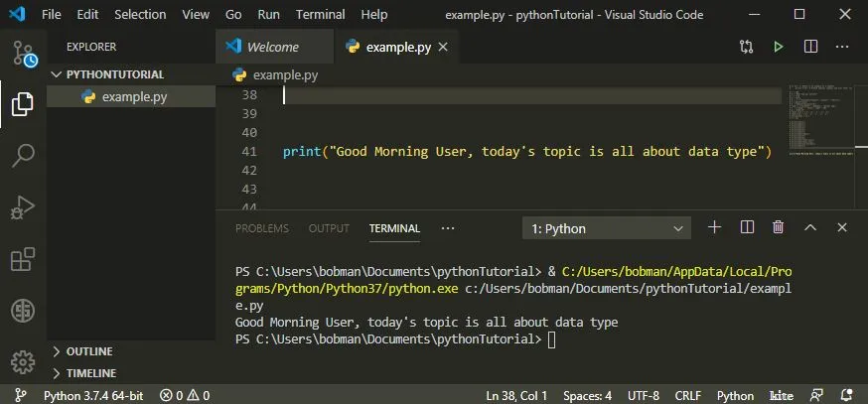Click line number 41 in the gutter
Image resolution: width=868 pixels, height=404 pixels.
click(249, 152)
